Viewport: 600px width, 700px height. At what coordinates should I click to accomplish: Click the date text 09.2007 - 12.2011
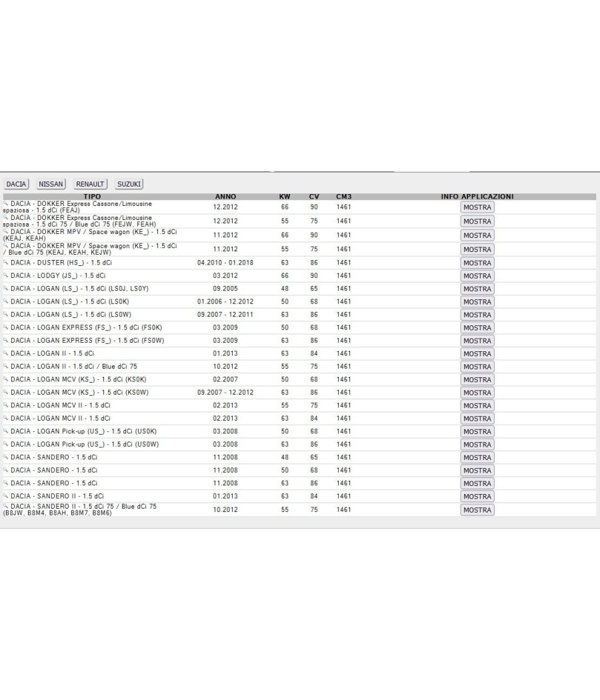tap(225, 314)
